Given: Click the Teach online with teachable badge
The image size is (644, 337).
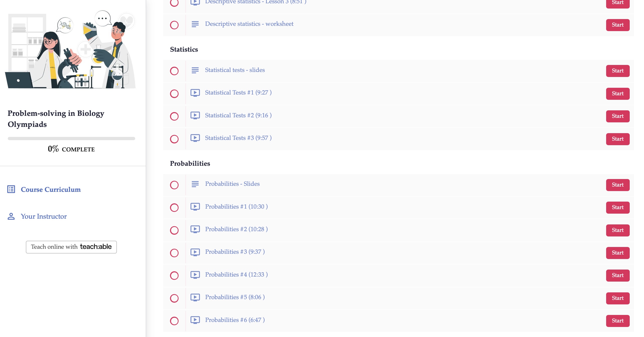Looking at the screenshot, I should coord(71,247).
